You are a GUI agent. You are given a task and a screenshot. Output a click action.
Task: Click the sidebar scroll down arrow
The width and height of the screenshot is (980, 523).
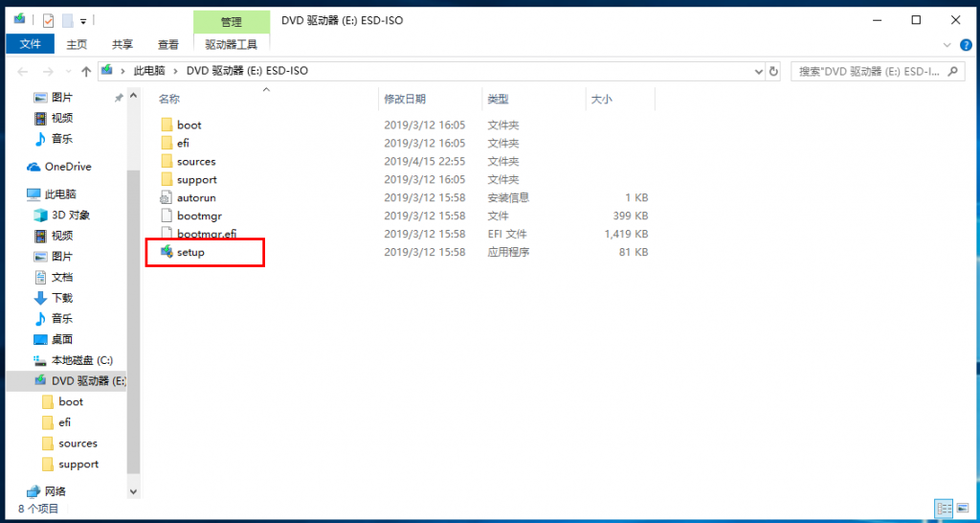(133, 492)
